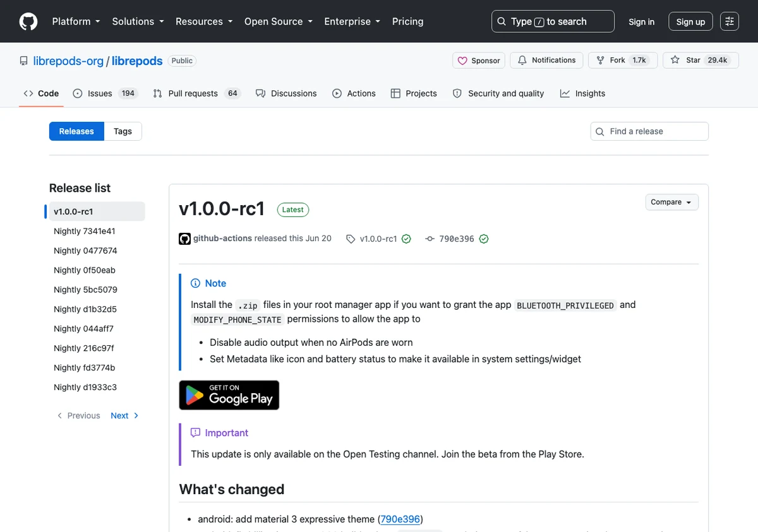Click commit hash 790e396 in release meta
Screen dimensions: 758x532
(x=457, y=239)
